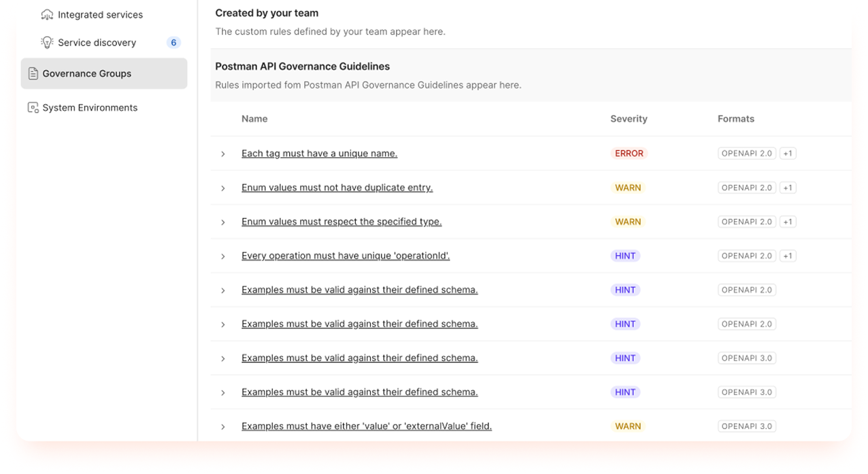
Task: Expand the externalValue field rule
Action: tap(222, 426)
